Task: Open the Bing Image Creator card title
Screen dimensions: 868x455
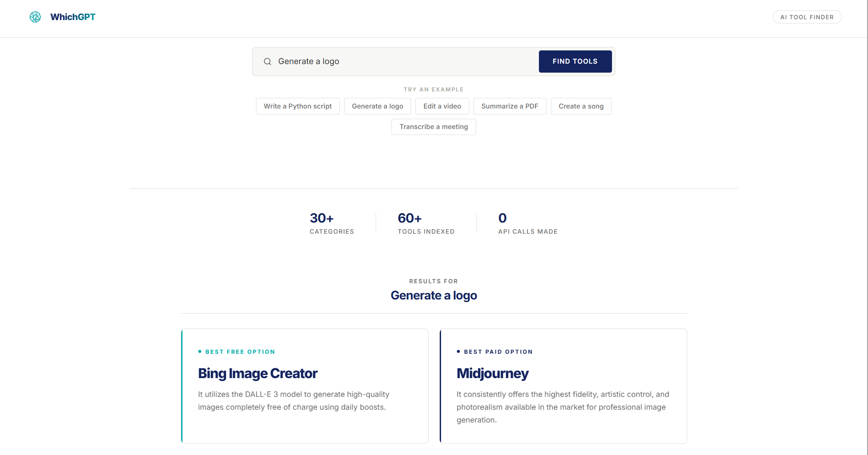Action: (258, 373)
